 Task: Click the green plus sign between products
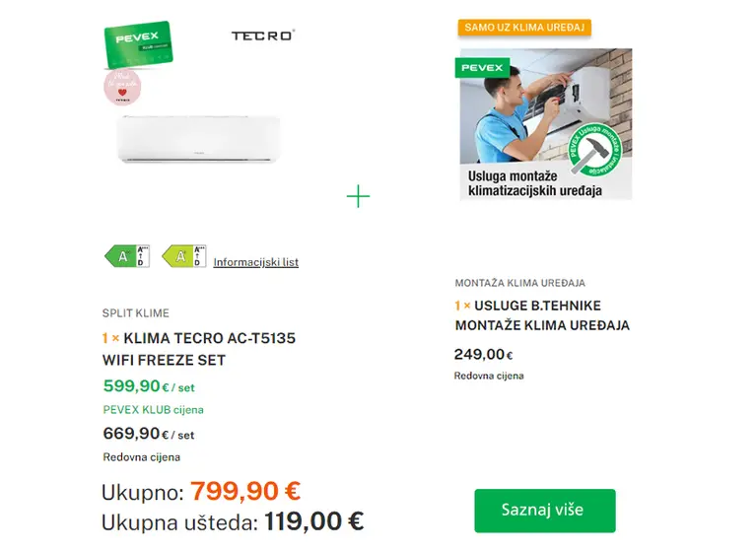click(358, 197)
